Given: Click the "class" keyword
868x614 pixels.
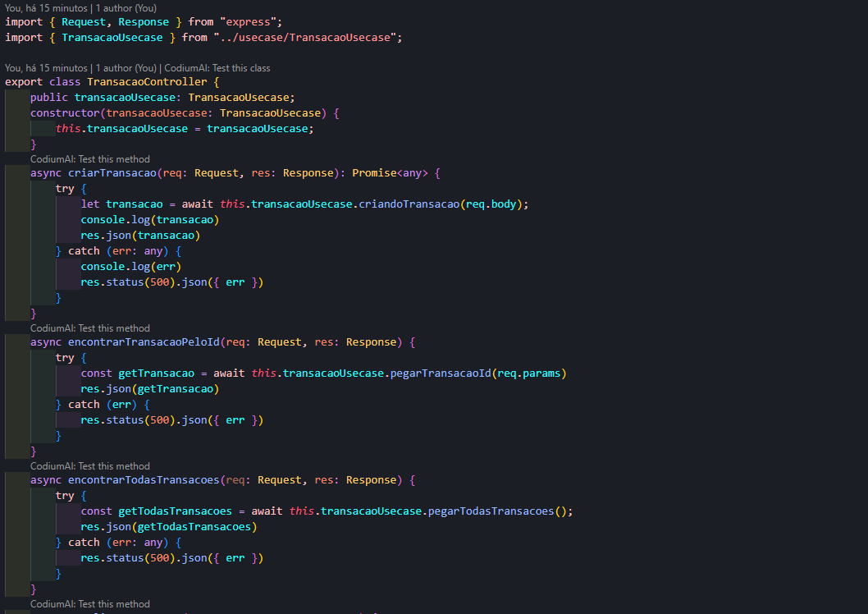Looking at the screenshot, I should pos(65,82).
